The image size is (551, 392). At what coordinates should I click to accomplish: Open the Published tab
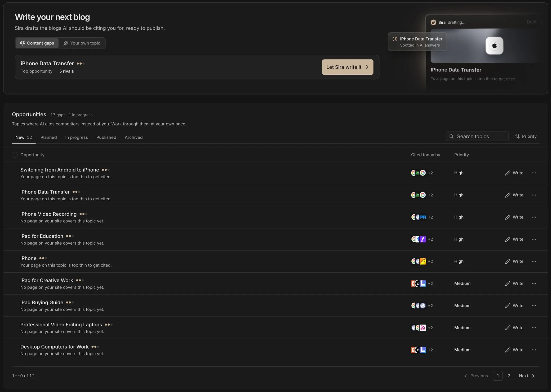tap(106, 137)
